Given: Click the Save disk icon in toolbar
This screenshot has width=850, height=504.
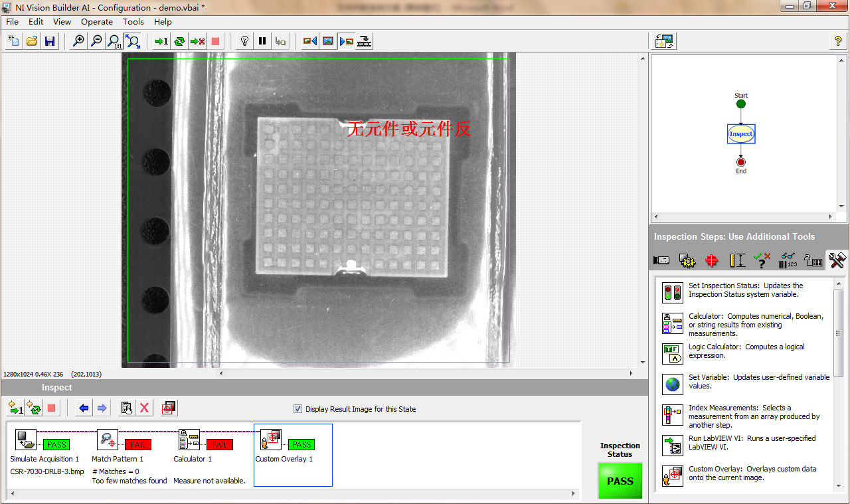Looking at the screenshot, I should coord(49,41).
